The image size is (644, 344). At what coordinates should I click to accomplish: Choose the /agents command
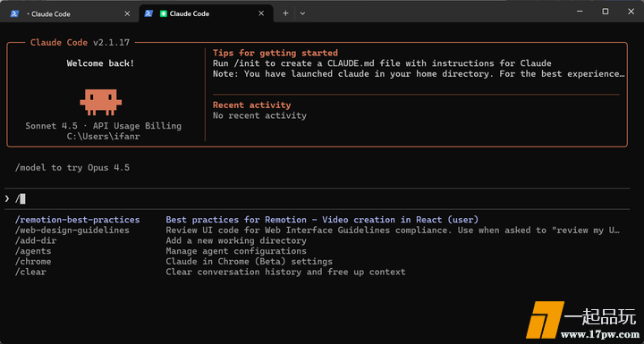pos(33,251)
